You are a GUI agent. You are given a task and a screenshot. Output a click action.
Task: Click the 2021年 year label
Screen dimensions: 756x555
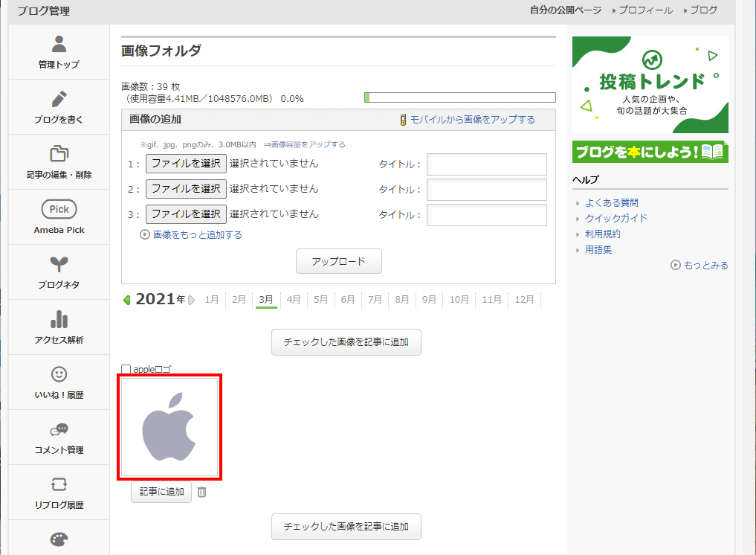coord(161,299)
